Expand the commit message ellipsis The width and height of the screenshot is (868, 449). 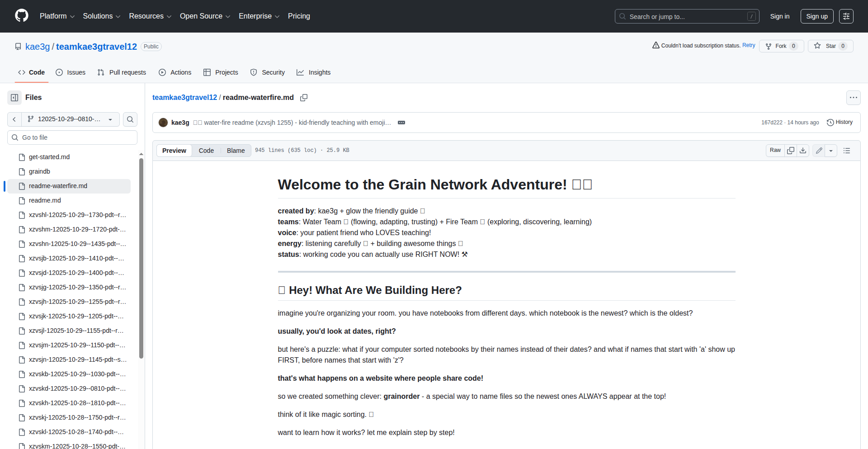401,123
